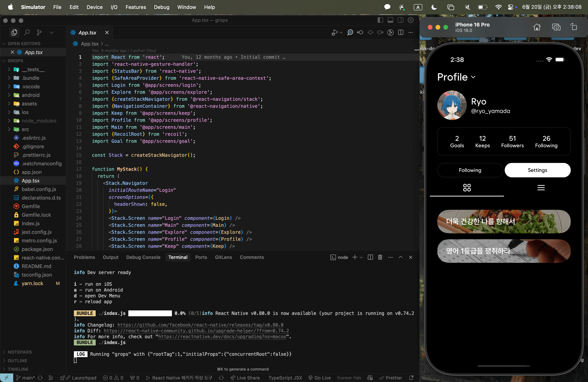Rotate the simulator device icon
588x382 pixels.
573,27
